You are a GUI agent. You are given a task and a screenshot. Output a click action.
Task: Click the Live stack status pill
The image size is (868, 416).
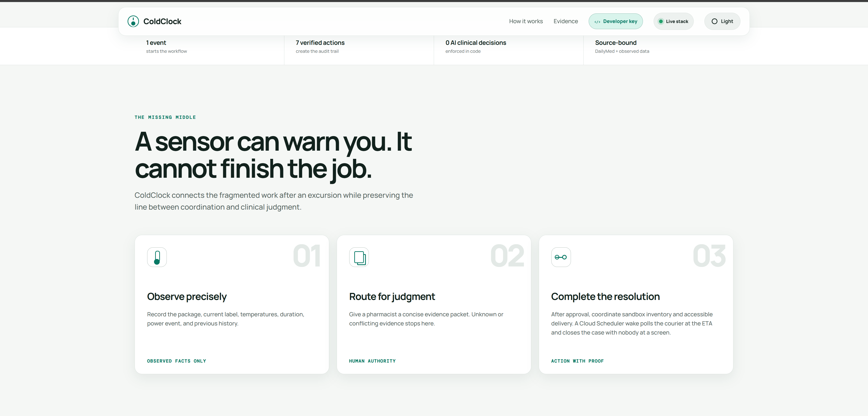[x=674, y=21]
